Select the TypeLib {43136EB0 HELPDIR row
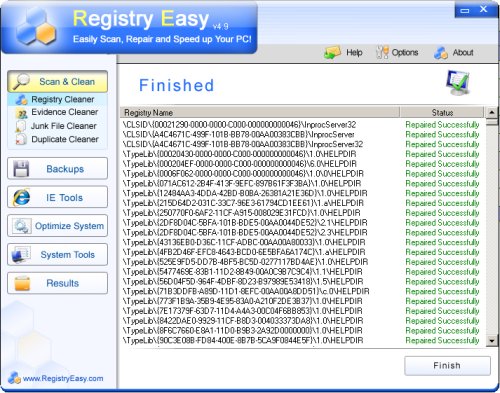Screen dimensions: 500x393 [302, 242]
